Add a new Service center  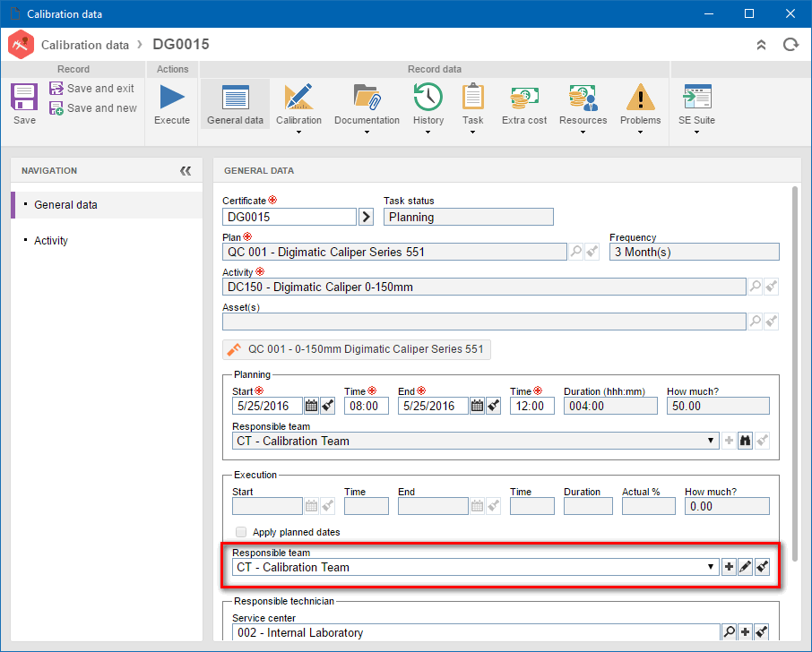click(x=745, y=631)
